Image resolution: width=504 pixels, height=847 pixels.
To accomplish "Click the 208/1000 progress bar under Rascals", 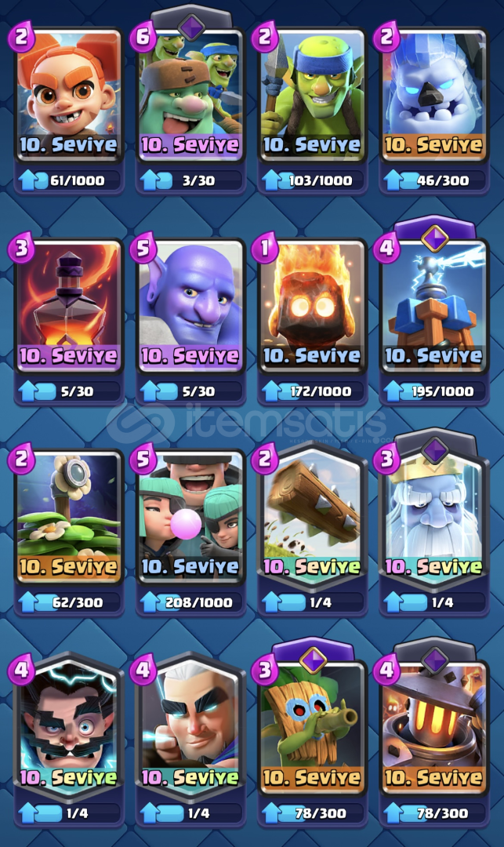I will coord(190,602).
